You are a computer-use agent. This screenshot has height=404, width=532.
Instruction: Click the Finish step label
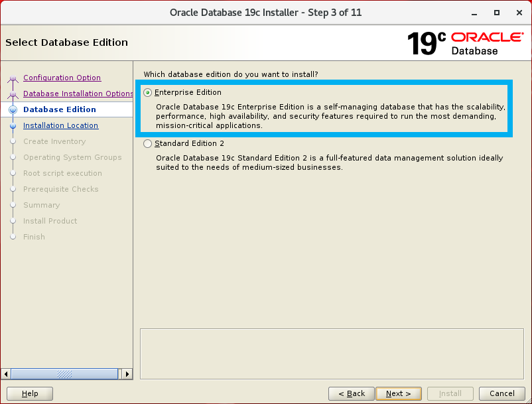pos(34,237)
